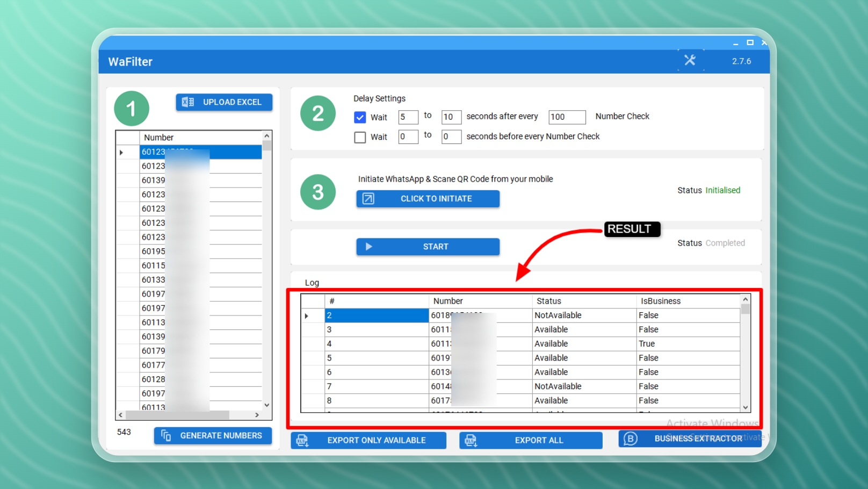This screenshot has width=868, height=489.
Task: Enable Wait before every Number Check checkbox
Action: coord(360,138)
